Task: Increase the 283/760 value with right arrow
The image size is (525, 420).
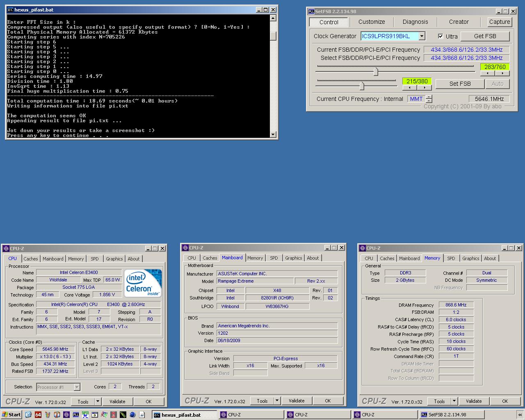Action: [x=502, y=73]
